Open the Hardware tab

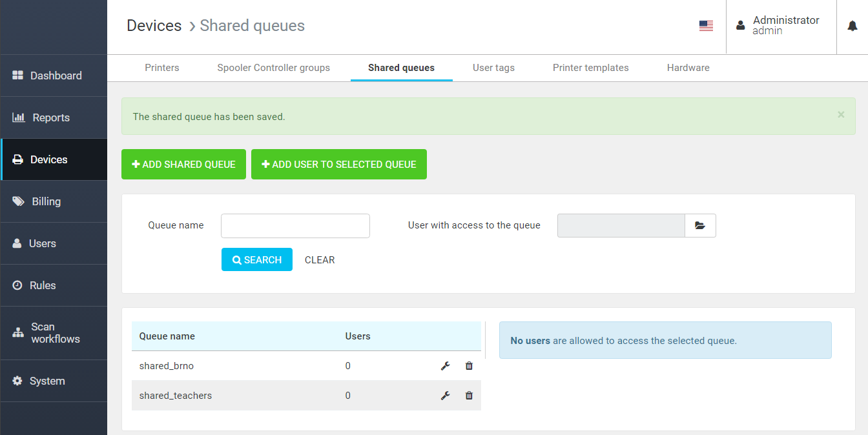pos(688,68)
